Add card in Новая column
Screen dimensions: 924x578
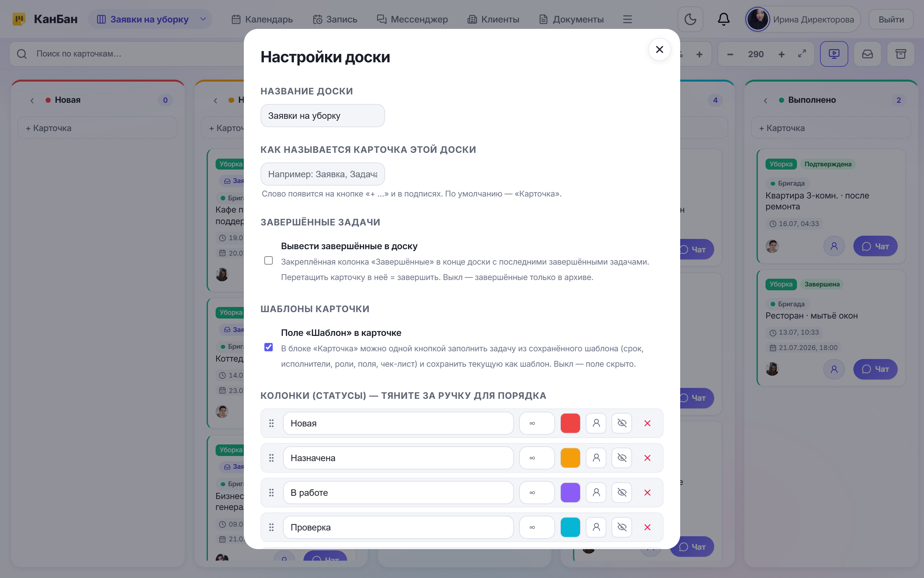point(97,128)
